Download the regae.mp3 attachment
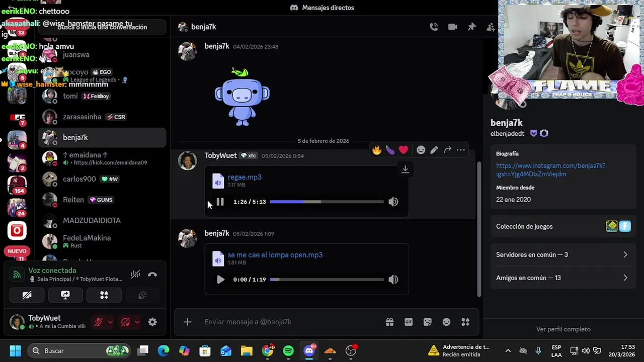Image resolution: width=644 pixels, height=362 pixels. [405, 169]
